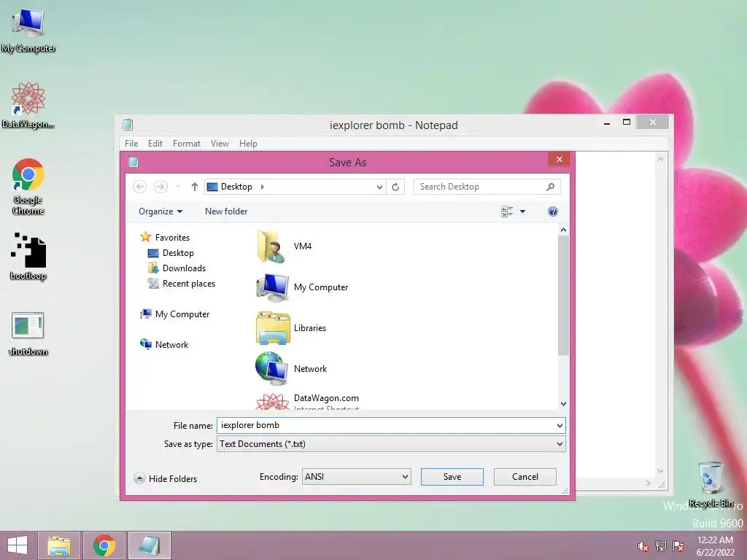
Task: Open Notepad Help menu
Action: pyautogui.click(x=248, y=144)
